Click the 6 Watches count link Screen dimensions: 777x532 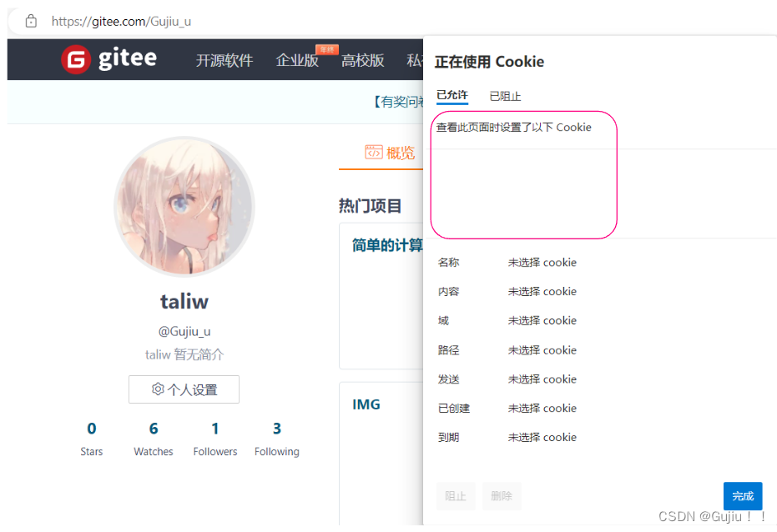[153, 439]
